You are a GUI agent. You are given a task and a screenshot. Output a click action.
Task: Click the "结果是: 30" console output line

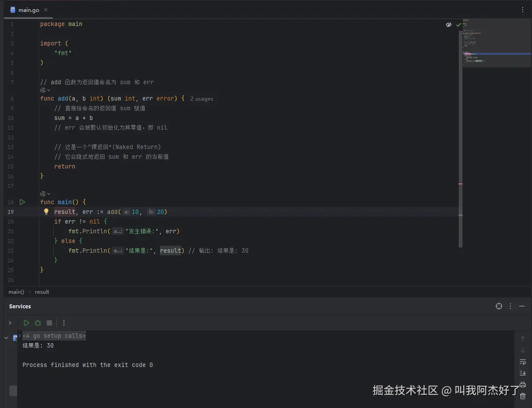pos(38,345)
